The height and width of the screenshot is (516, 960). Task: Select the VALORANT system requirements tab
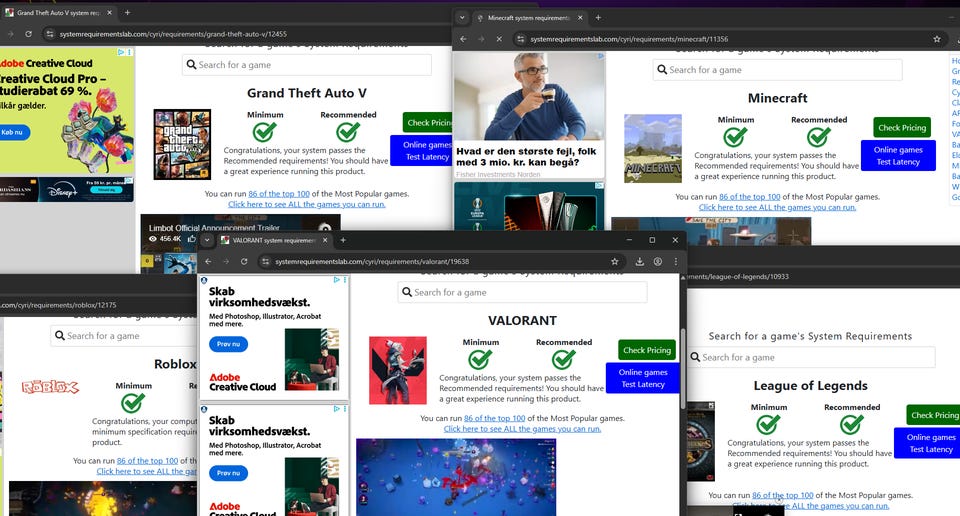274,241
